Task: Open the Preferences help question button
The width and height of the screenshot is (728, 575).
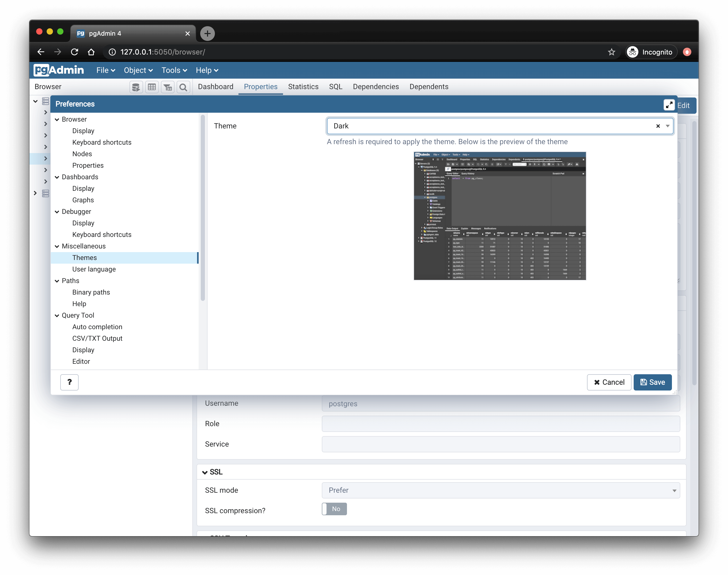Action: [x=69, y=382]
